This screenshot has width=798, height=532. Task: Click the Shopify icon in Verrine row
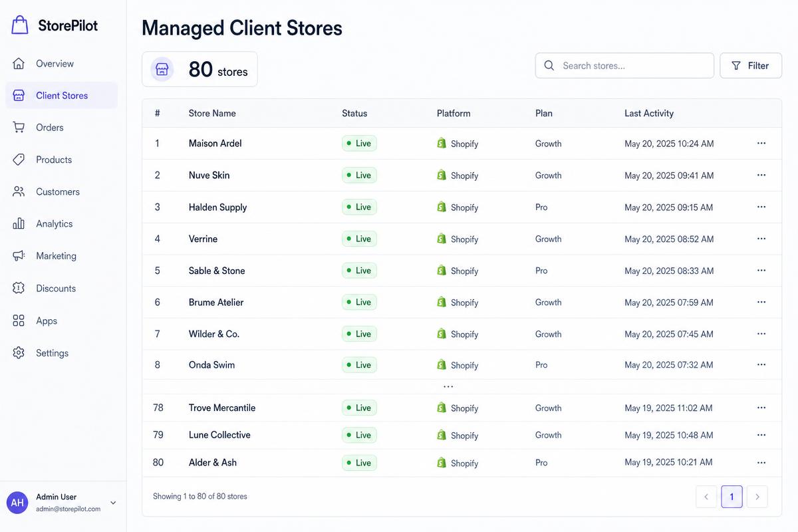(x=442, y=239)
